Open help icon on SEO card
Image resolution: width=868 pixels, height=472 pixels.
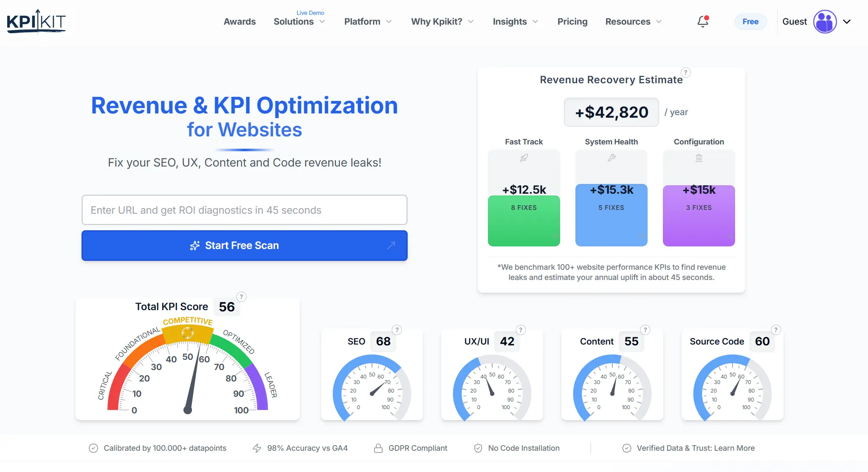click(x=397, y=330)
